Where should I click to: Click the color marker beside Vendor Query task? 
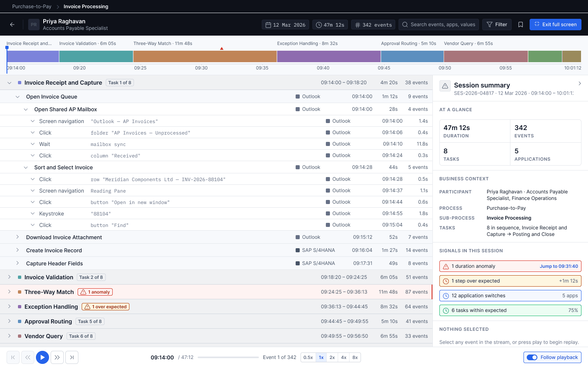20,336
